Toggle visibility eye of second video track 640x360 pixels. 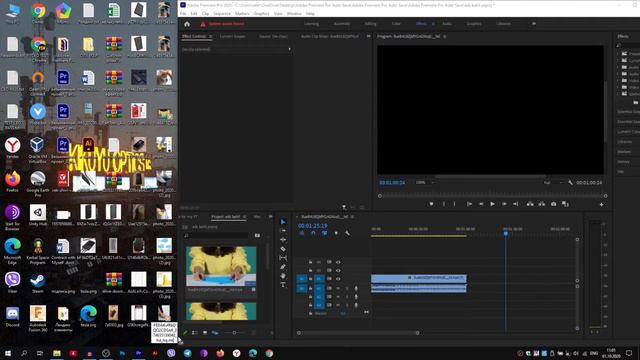(x=338, y=270)
